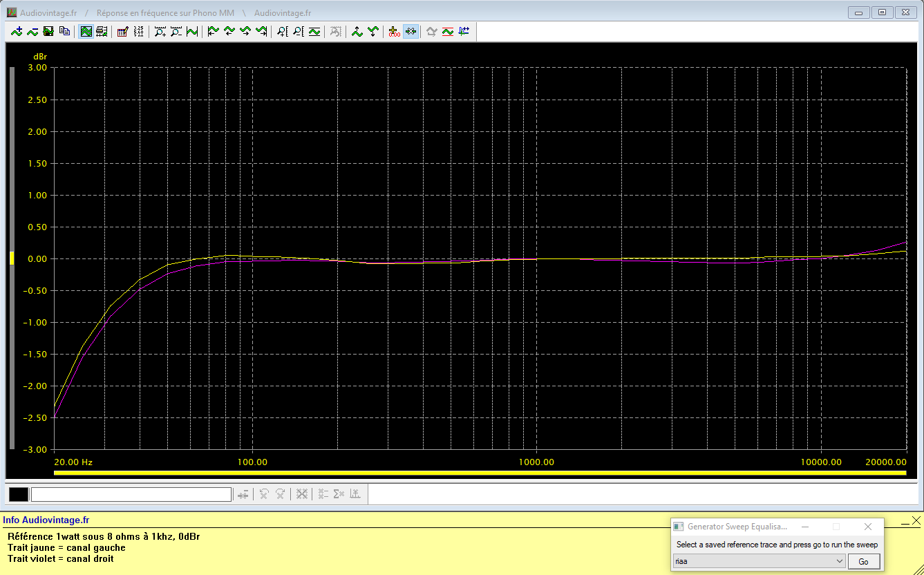Toggle the graph view button
This screenshot has height=575, width=924.
point(86,31)
